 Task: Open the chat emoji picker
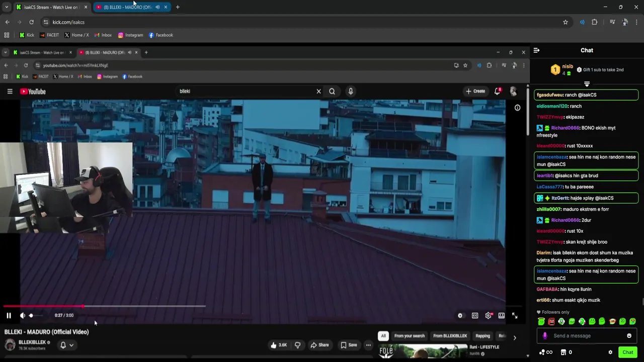[629, 336]
